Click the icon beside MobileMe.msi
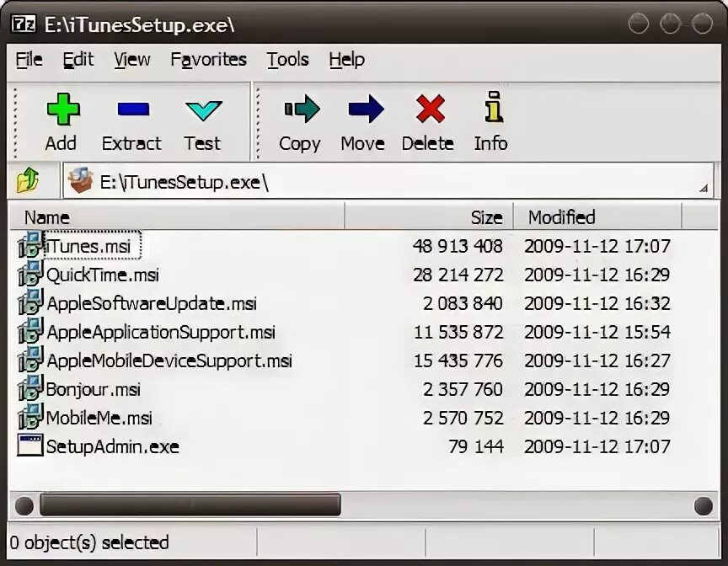This screenshot has height=566, width=728. point(30,417)
